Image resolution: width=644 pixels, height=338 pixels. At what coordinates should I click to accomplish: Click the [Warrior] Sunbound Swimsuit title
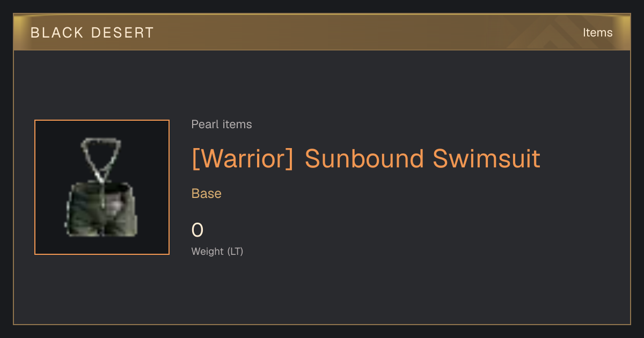coord(366,158)
